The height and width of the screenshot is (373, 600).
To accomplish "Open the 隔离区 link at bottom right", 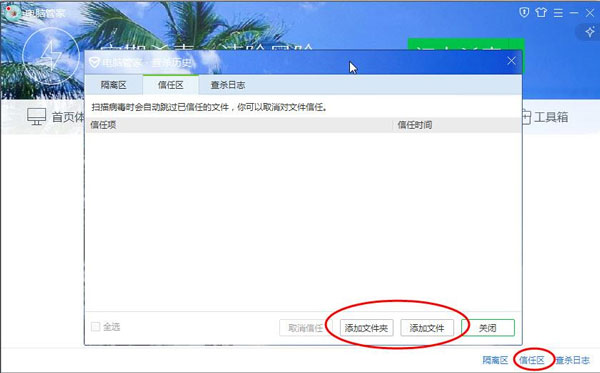I will tap(495, 360).
